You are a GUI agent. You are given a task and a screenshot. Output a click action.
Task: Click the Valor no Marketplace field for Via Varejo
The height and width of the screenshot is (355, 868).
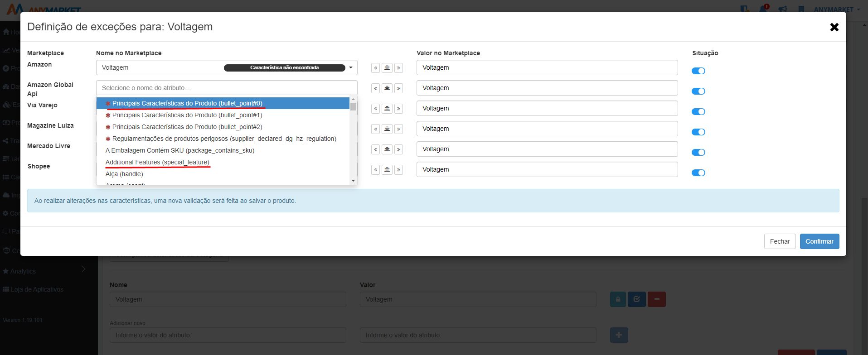pyautogui.click(x=547, y=108)
